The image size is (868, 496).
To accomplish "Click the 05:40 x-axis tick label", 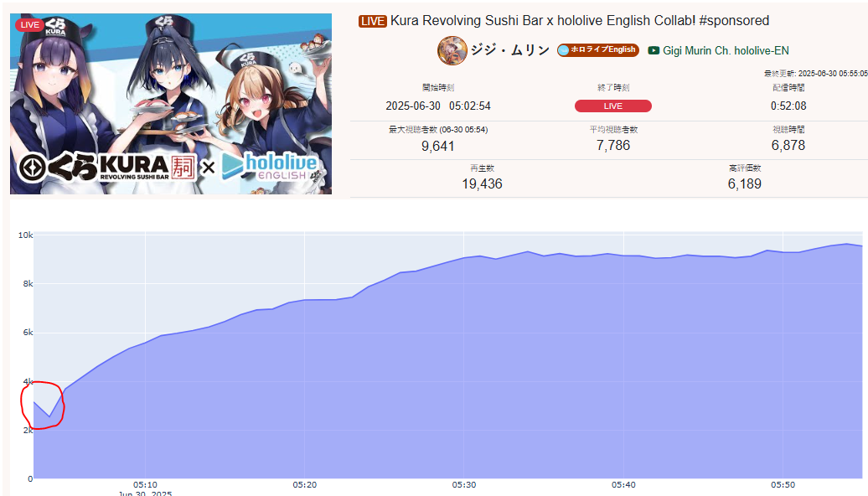I will 623,485.
